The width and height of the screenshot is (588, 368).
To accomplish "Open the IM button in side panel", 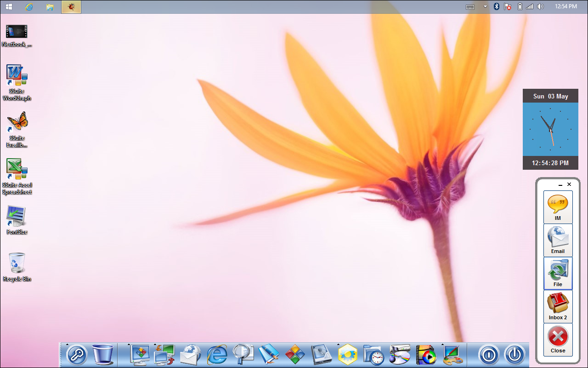I will point(558,207).
